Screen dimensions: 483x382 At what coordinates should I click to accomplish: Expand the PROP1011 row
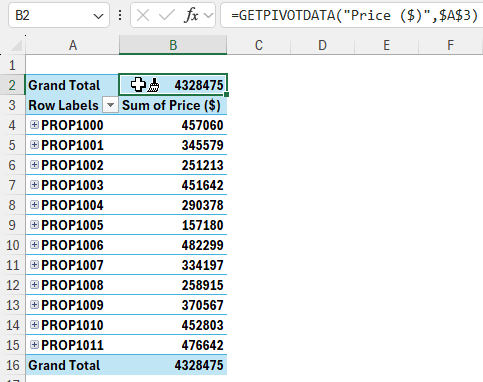tap(34, 345)
